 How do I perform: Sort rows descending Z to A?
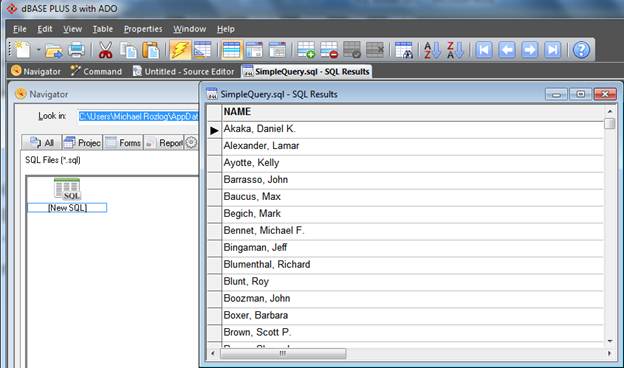455,50
